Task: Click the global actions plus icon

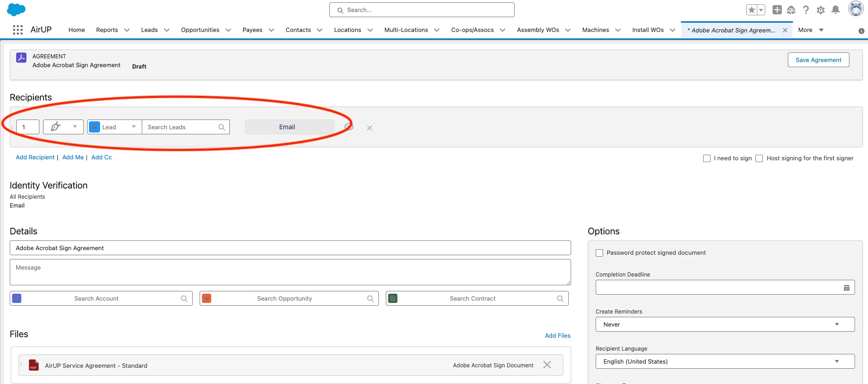Action: [777, 10]
